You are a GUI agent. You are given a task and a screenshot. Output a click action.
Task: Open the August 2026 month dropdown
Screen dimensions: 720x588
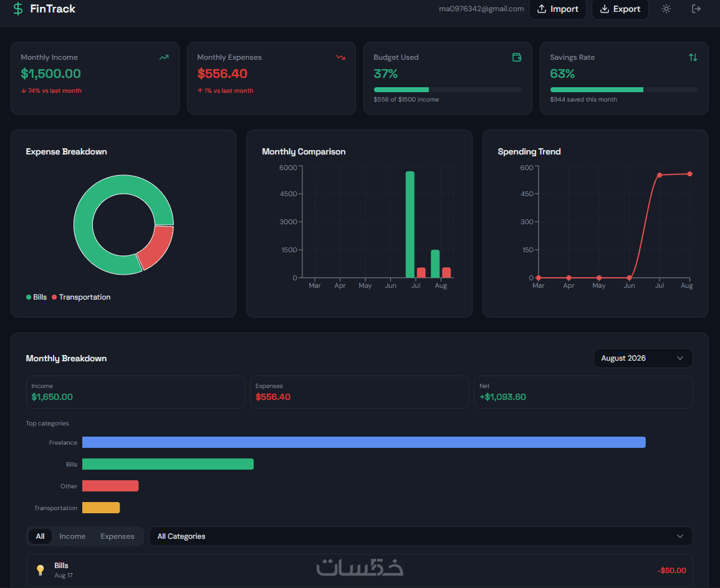click(643, 358)
